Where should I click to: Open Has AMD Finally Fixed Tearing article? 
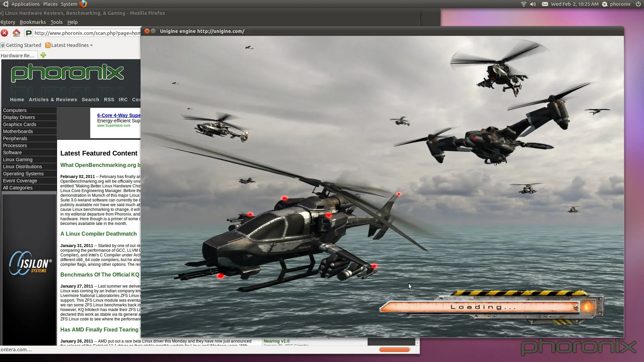(100, 329)
